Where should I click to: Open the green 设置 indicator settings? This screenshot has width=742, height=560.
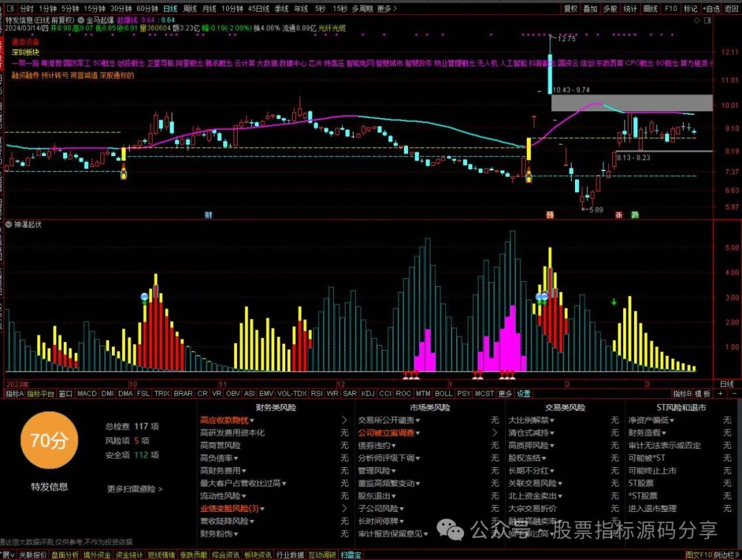point(524,393)
